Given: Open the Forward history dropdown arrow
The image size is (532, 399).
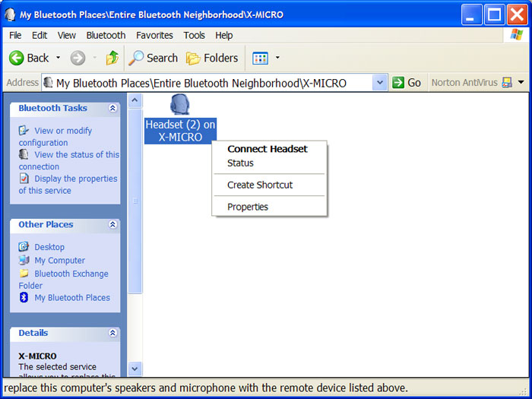Looking at the screenshot, I should tap(95, 58).
